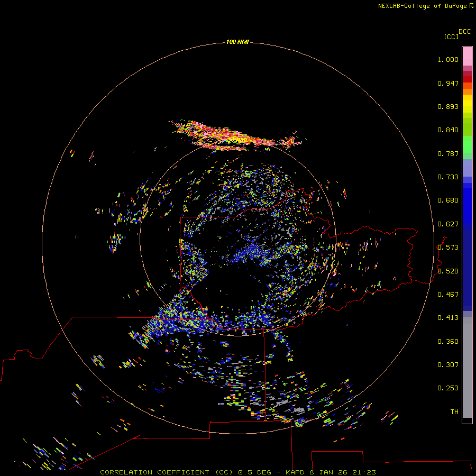Click the 0.840 legend value
The height and width of the screenshot is (476, 476).
click(x=448, y=130)
